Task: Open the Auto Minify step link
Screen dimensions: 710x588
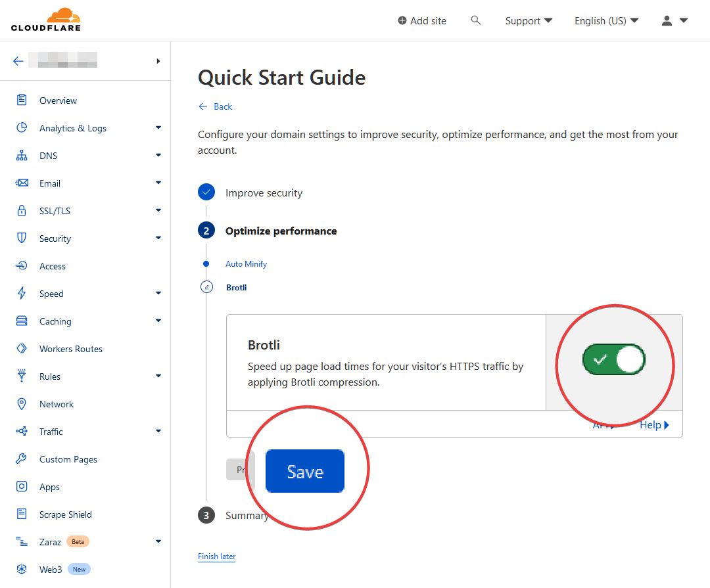Action: (247, 264)
